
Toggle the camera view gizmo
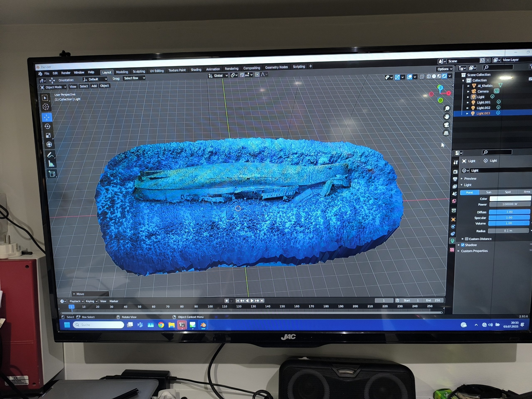[446, 125]
